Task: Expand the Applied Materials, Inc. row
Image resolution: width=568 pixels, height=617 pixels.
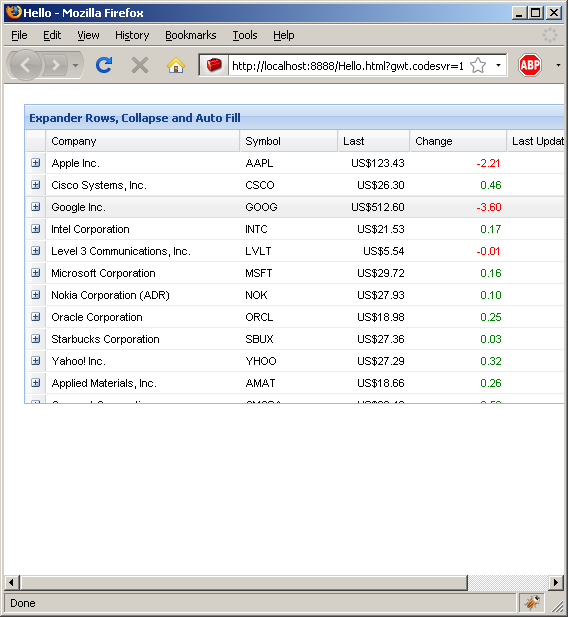Action: (x=35, y=383)
